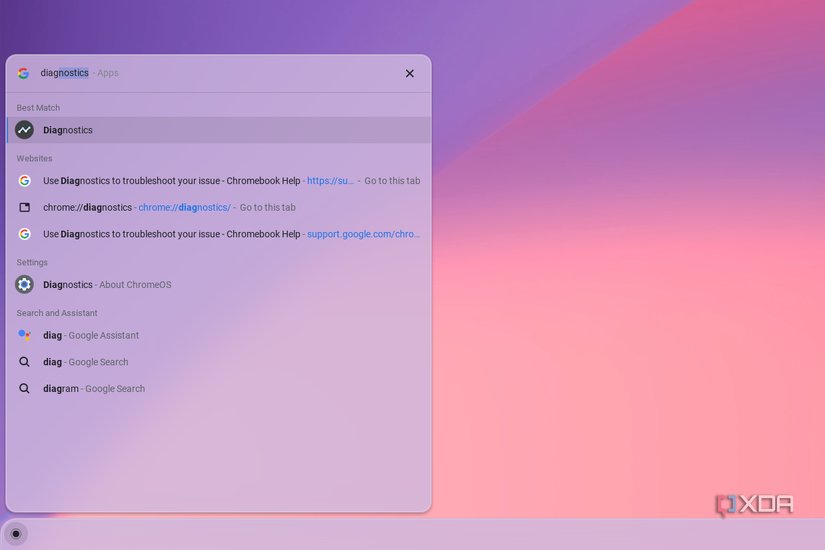Viewport: 825px width, 550px height.
Task: Select the 'Diagnostics' best match label
Action: [68, 130]
